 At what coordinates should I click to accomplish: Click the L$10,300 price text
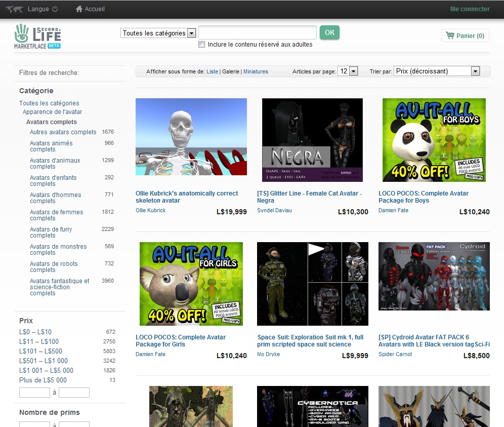tap(353, 212)
